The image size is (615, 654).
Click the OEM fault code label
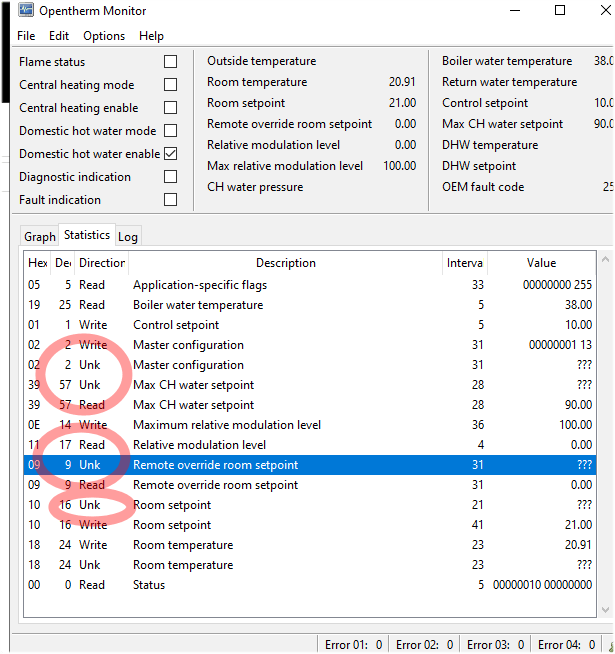[483, 187]
